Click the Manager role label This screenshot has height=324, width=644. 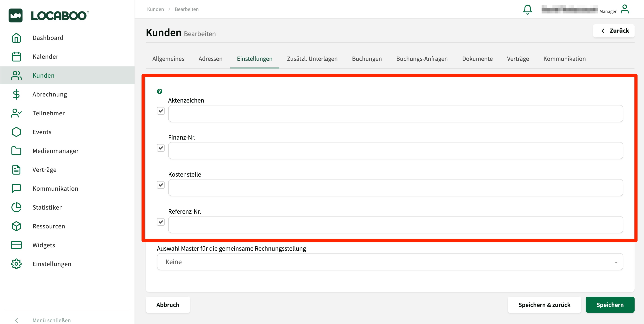coord(608,11)
